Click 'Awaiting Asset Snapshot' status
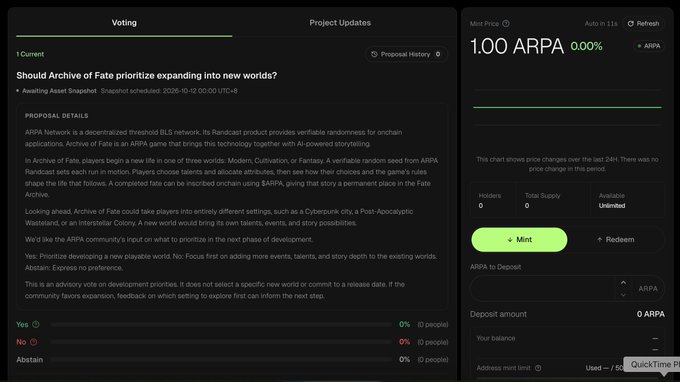This screenshot has height=382, width=680. tap(59, 91)
